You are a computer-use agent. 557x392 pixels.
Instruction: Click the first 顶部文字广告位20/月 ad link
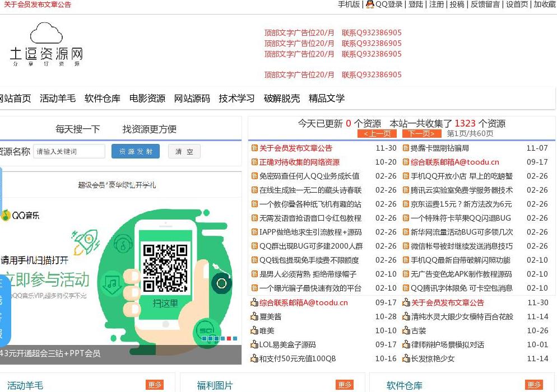click(299, 32)
